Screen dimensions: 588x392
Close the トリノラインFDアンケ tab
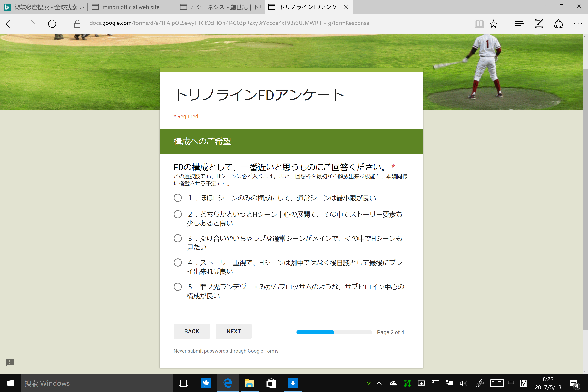pos(346,7)
